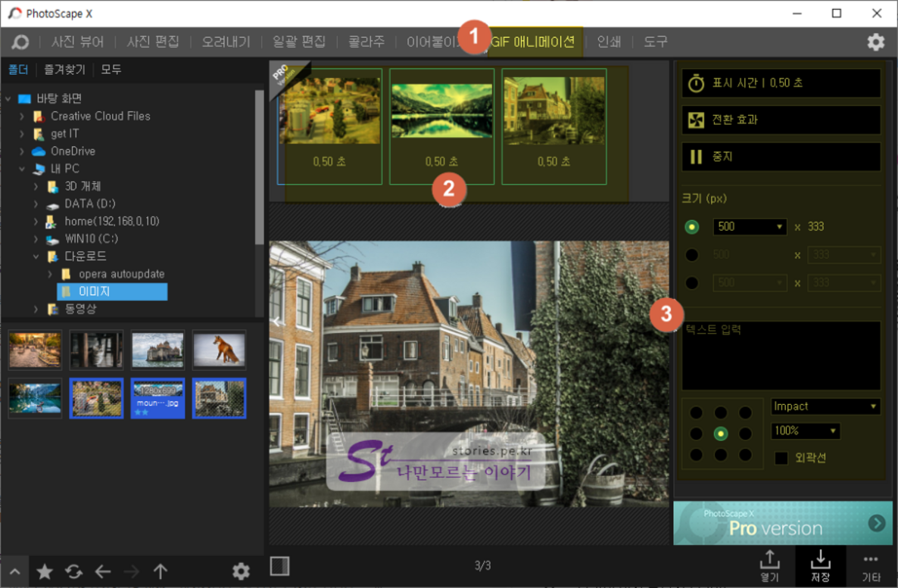Click the 열기 open icon

pyautogui.click(x=769, y=565)
